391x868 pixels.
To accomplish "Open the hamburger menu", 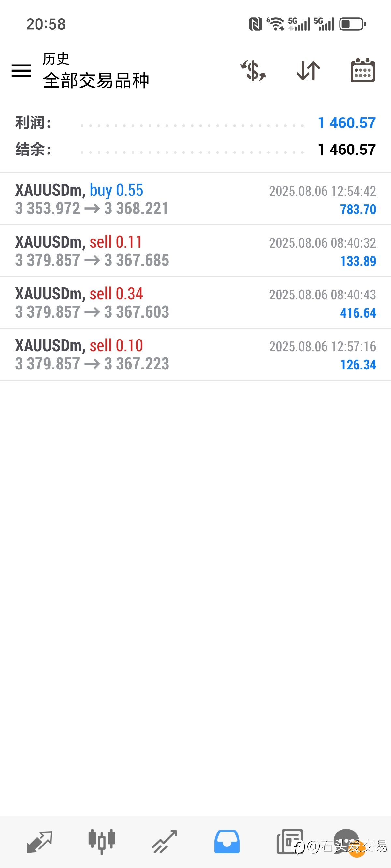I will (21, 70).
